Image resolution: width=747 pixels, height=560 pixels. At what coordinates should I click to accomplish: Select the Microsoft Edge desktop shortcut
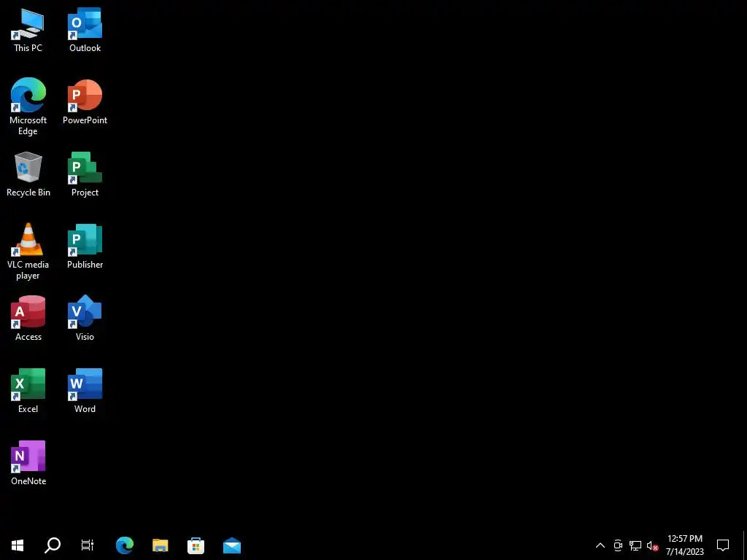(28, 107)
